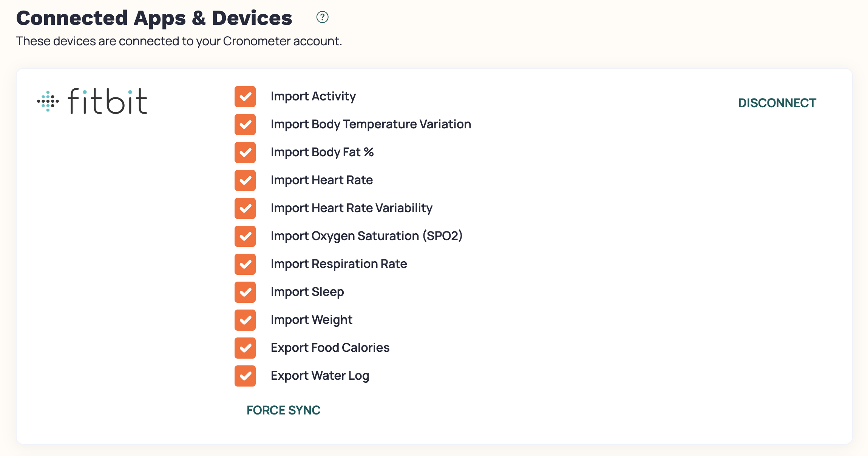The image size is (868, 456).
Task: Uncheck Export Water Log checkbox
Action: 245,376
